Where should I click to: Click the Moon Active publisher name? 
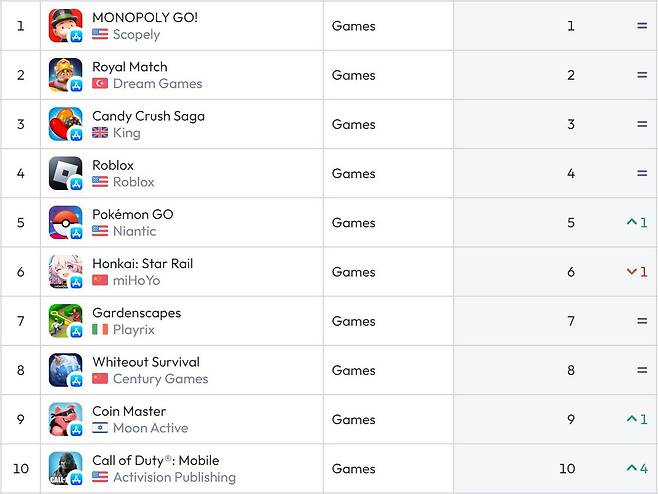point(150,428)
